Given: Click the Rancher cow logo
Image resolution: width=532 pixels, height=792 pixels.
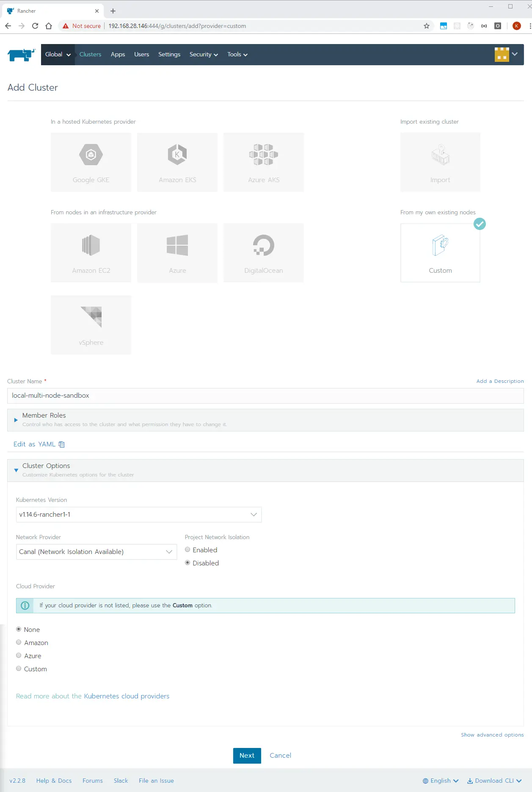Looking at the screenshot, I should 21,55.
